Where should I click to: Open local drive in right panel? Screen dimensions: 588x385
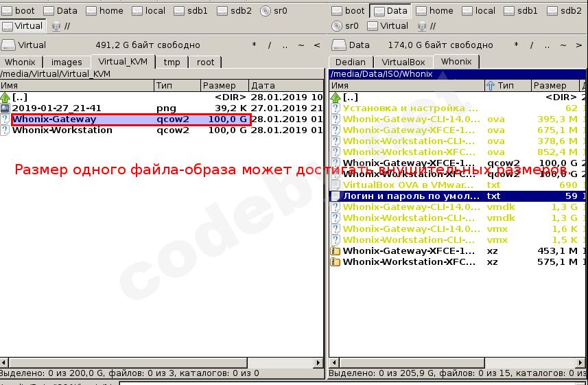tap(478, 11)
